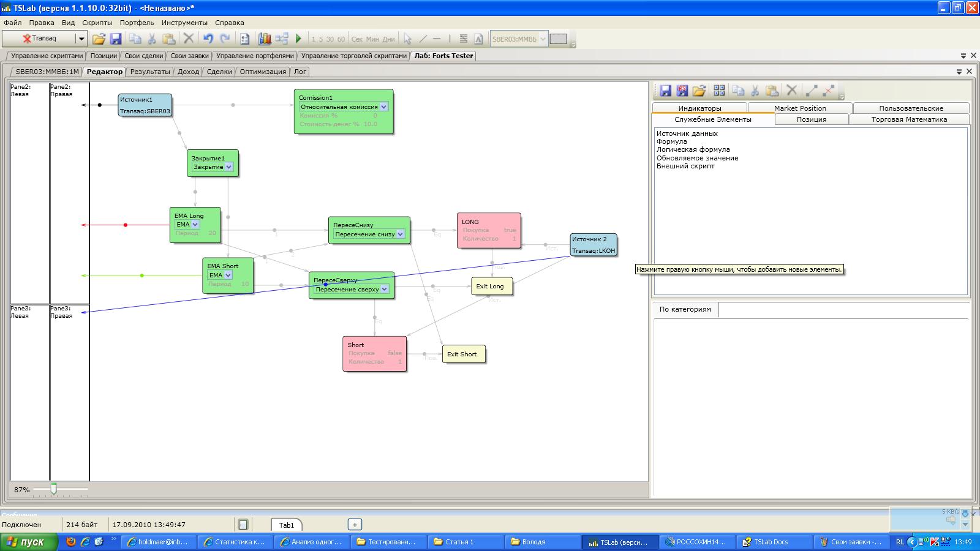Copy block using editor panel copy icon

738,91
